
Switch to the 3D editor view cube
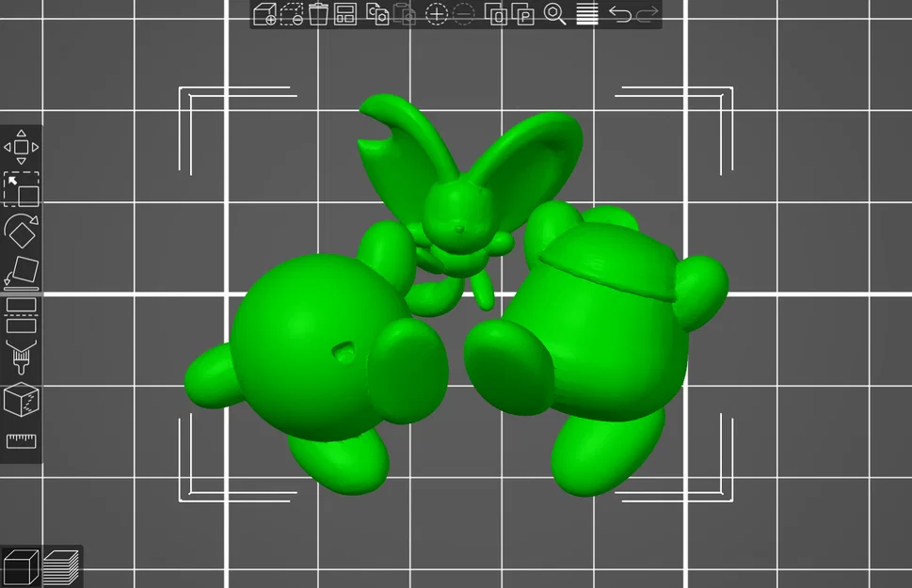(21, 566)
